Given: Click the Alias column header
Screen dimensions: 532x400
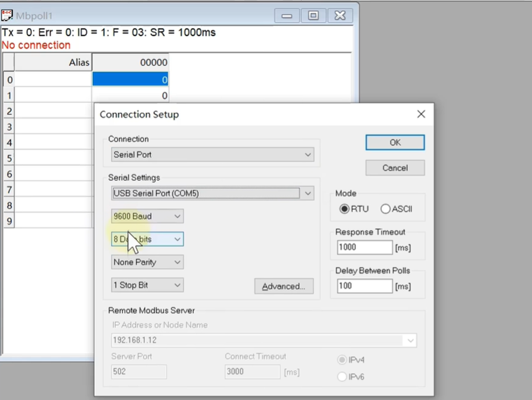Looking at the screenshot, I should [x=53, y=62].
